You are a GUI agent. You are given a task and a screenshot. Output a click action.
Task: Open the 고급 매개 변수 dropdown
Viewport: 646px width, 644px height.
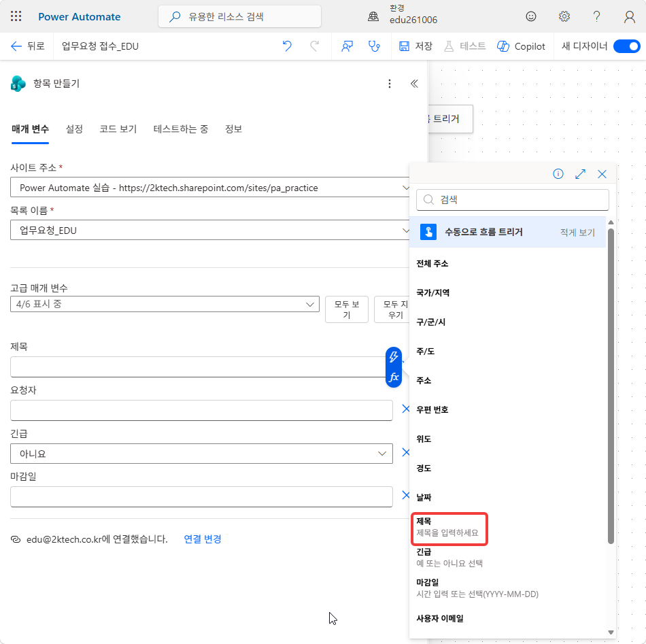coord(165,304)
